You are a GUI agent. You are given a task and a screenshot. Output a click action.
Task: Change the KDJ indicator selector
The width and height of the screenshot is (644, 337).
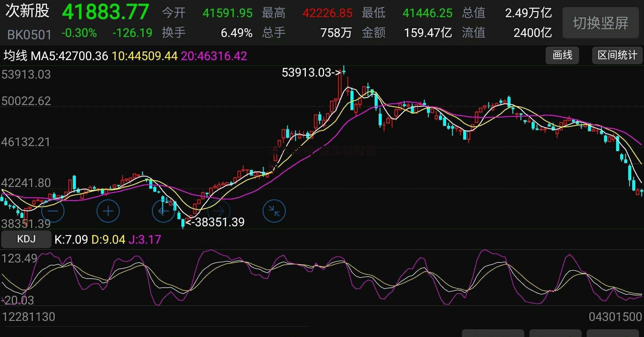26,239
